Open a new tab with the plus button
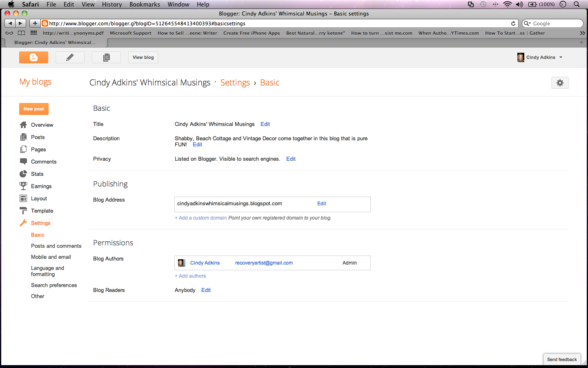The height and width of the screenshot is (368, 588). point(581,42)
